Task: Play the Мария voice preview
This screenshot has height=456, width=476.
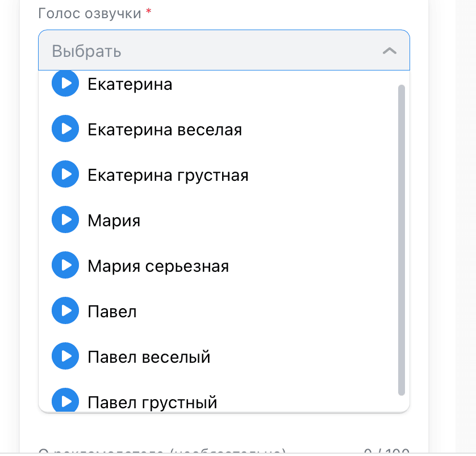Action: tap(65, 219)
